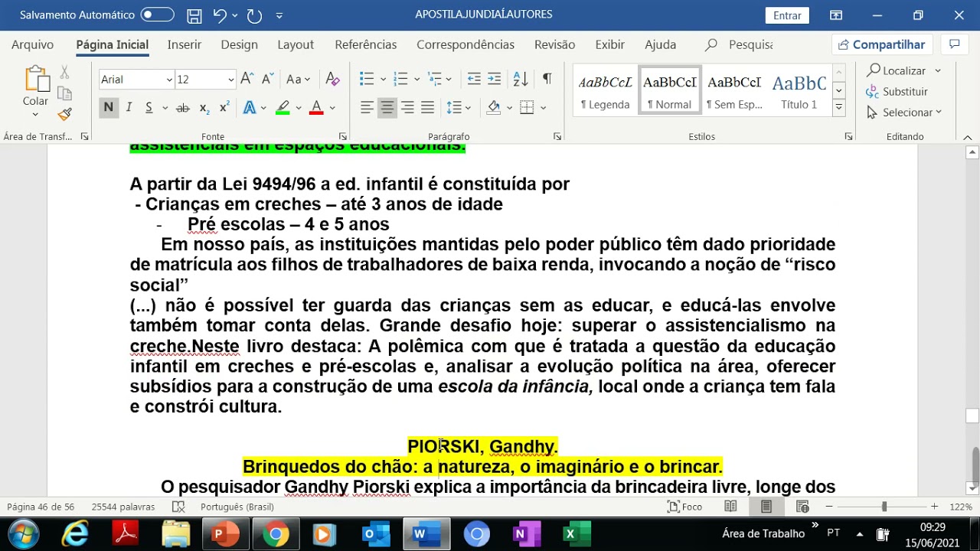
Task: Click the comments speech bubble icon
Action: point(954,44)
